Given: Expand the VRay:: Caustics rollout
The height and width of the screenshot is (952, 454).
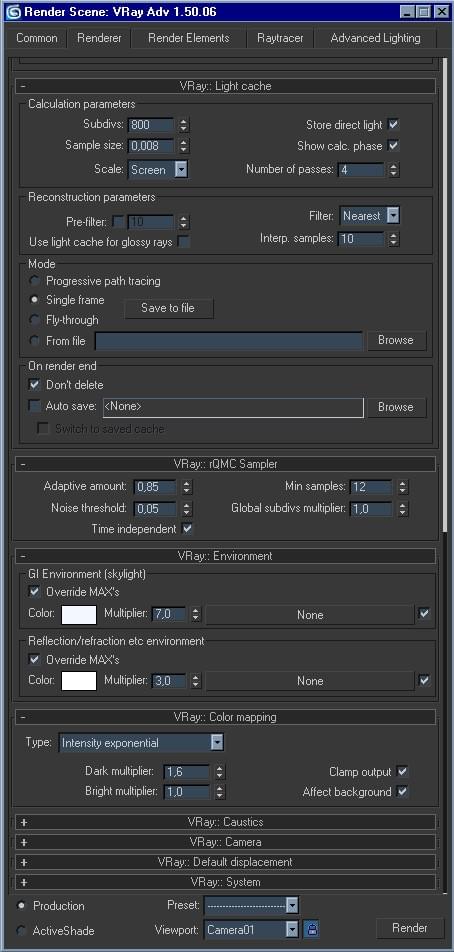Looking at the screenshot, I should coord(225,821).
